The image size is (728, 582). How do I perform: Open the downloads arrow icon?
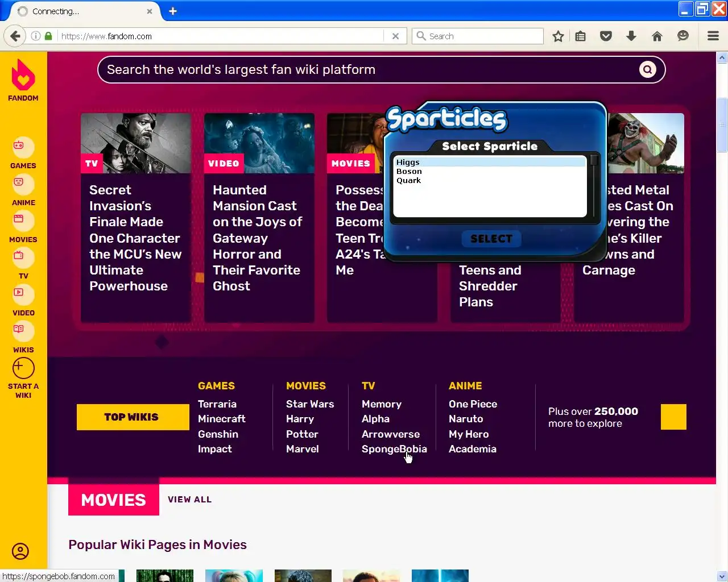click(x=631, y=36)
